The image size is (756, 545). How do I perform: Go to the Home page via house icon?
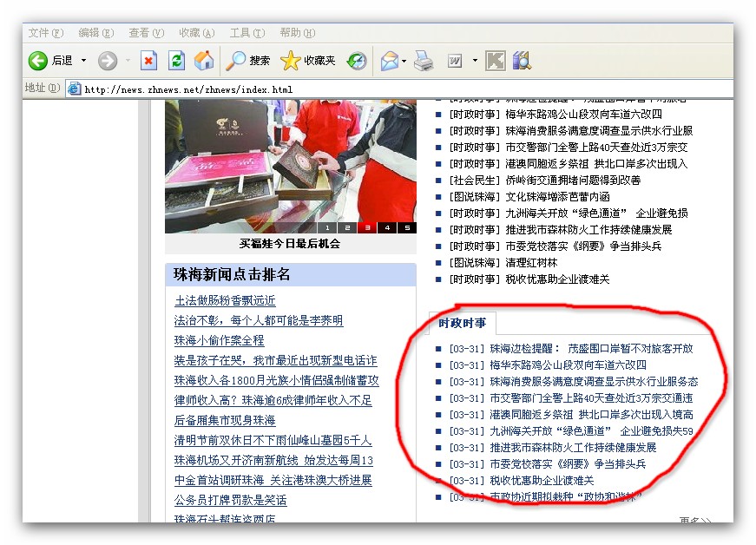(x=204, y=61)
